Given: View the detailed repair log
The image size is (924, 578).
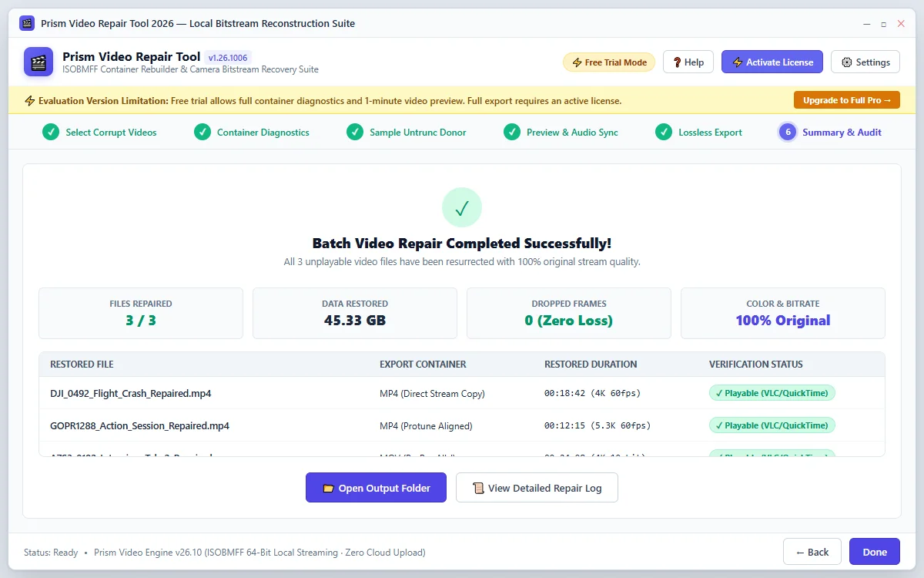Looking at the screenshot, I should [x=537, y=488].
